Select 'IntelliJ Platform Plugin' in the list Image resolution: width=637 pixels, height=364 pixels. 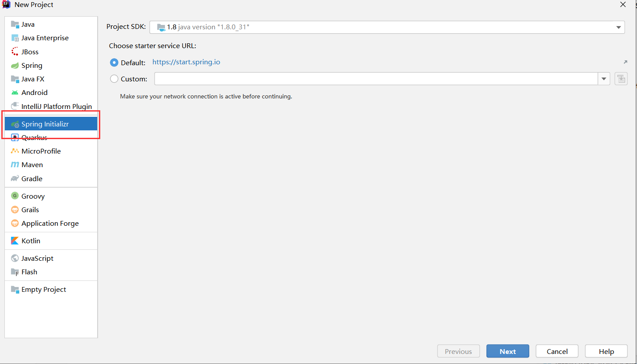(x=51, y=106)
